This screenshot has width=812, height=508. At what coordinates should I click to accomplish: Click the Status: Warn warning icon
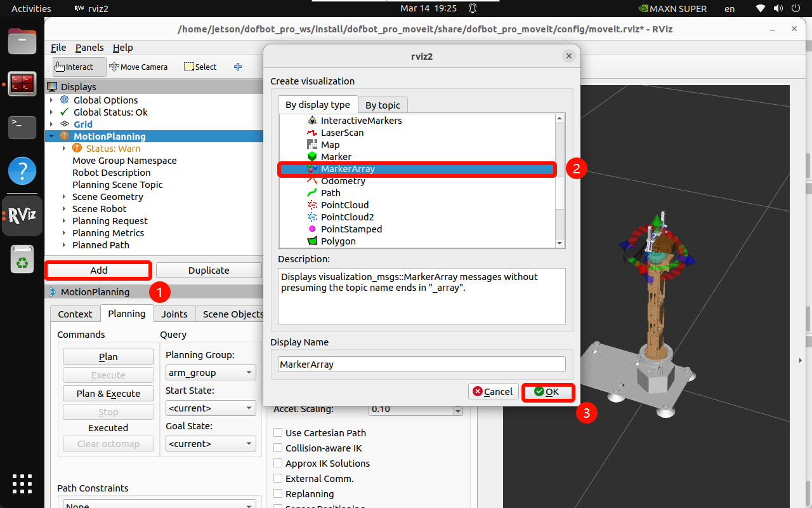77,148
